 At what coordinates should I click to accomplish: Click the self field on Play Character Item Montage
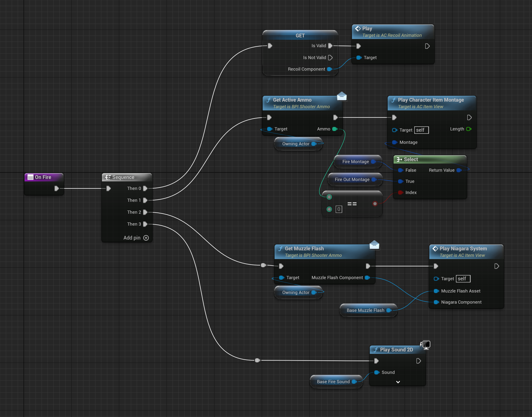click(421, 130)
